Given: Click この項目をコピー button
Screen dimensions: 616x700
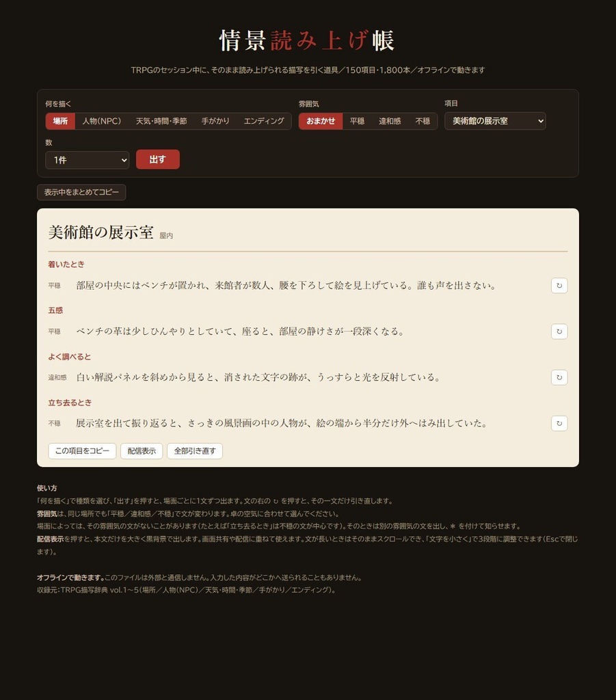Looking at the screenshot, I should 82,451.
